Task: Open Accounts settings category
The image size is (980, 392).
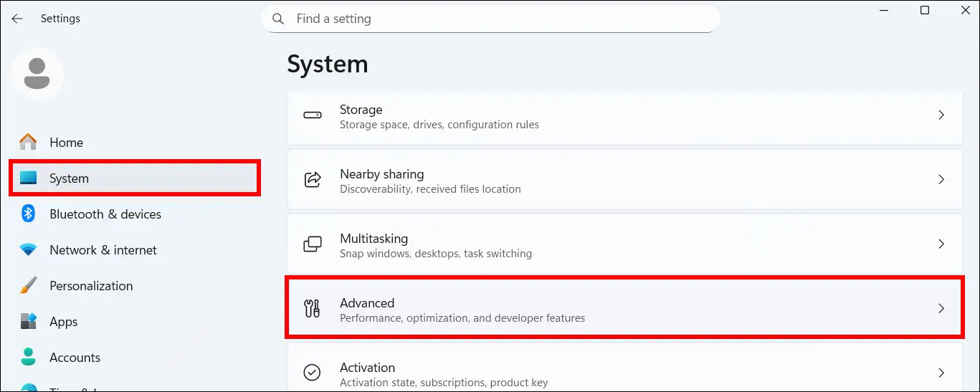Action: click(x=135, y=358)
